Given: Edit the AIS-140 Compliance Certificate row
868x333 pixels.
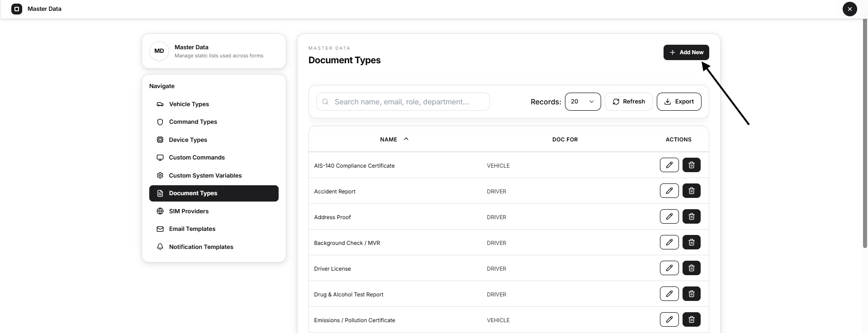Looking at the screenshot, I should pos(669,165).
